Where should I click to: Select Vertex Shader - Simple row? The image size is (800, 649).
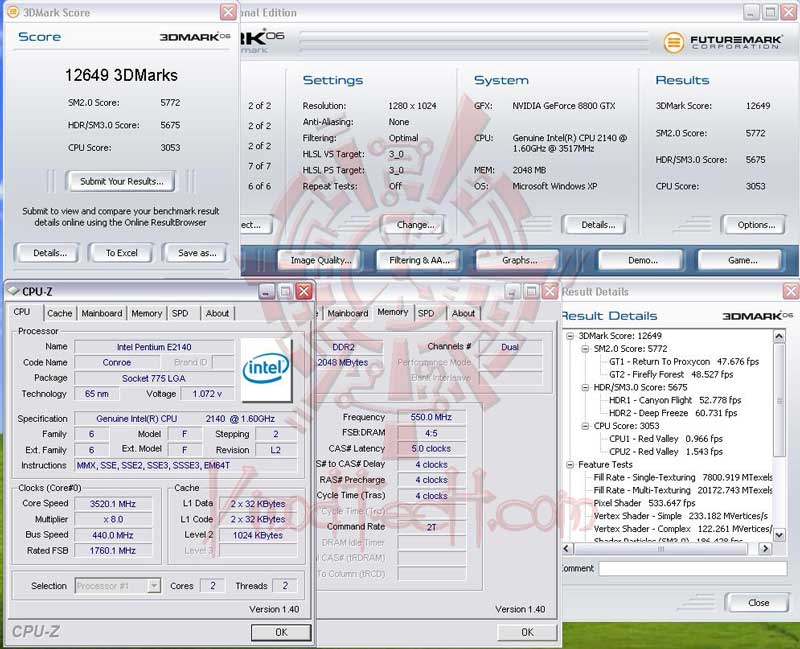click(681, 516)
